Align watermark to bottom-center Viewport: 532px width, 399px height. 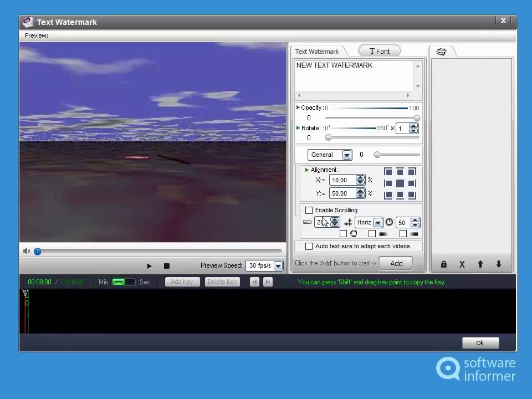[400, 195]
